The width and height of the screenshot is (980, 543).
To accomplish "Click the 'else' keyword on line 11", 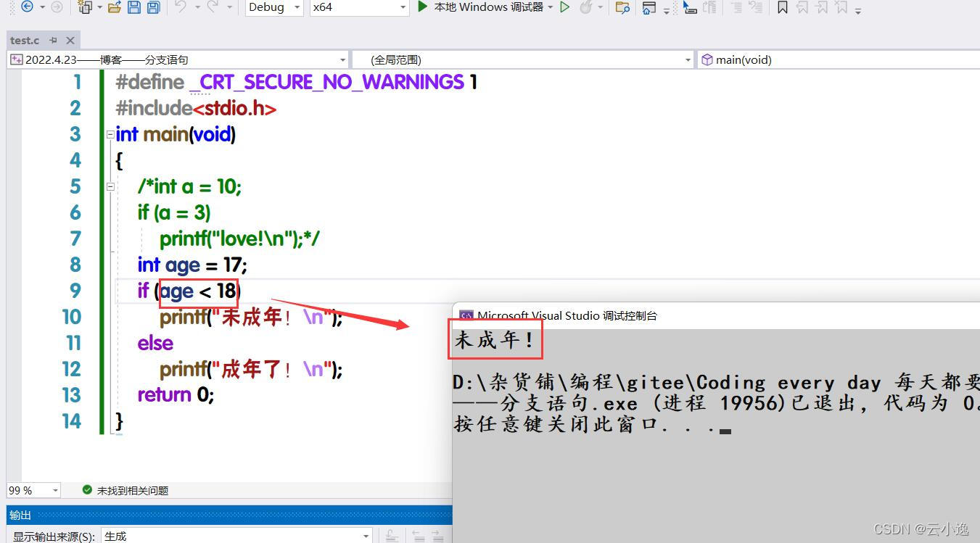I will click(155, 343).
